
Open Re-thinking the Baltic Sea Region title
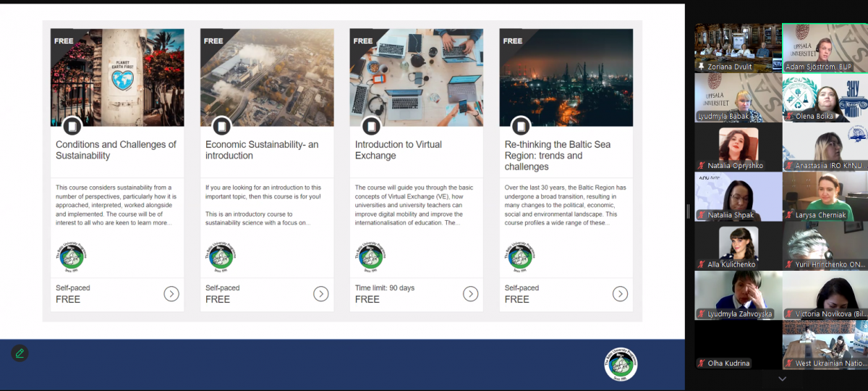[557, 155]
